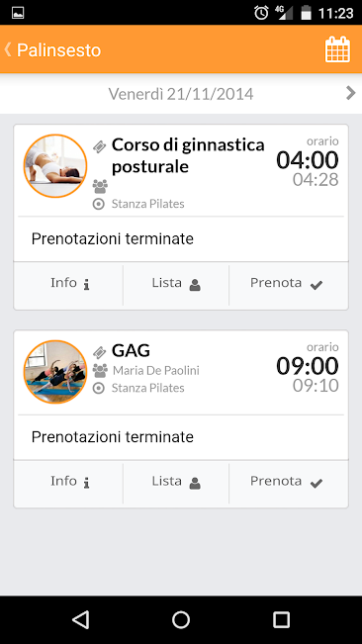Open Info for Corso di ginnastica posturale

coord(68,284)
